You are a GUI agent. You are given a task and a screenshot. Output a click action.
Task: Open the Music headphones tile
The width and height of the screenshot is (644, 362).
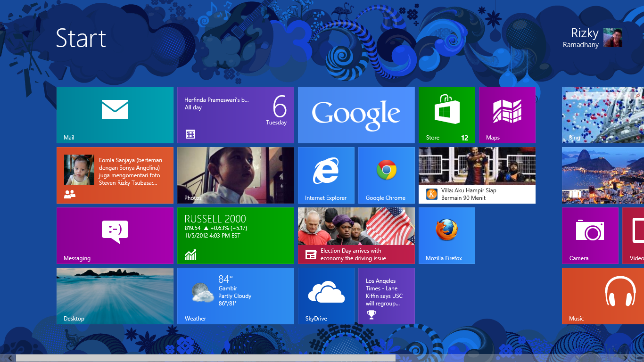point(603,296)
